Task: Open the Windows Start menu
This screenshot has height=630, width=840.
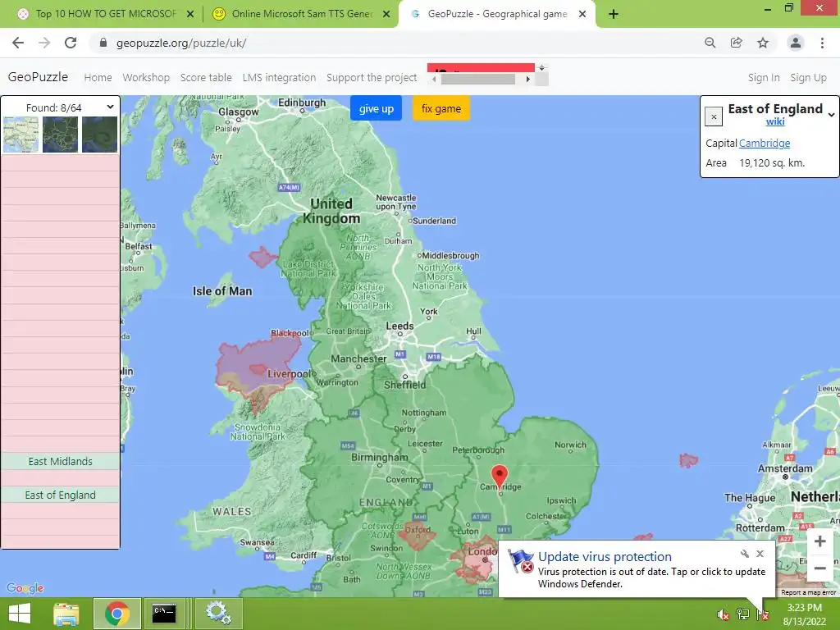Action: point(20,614)
